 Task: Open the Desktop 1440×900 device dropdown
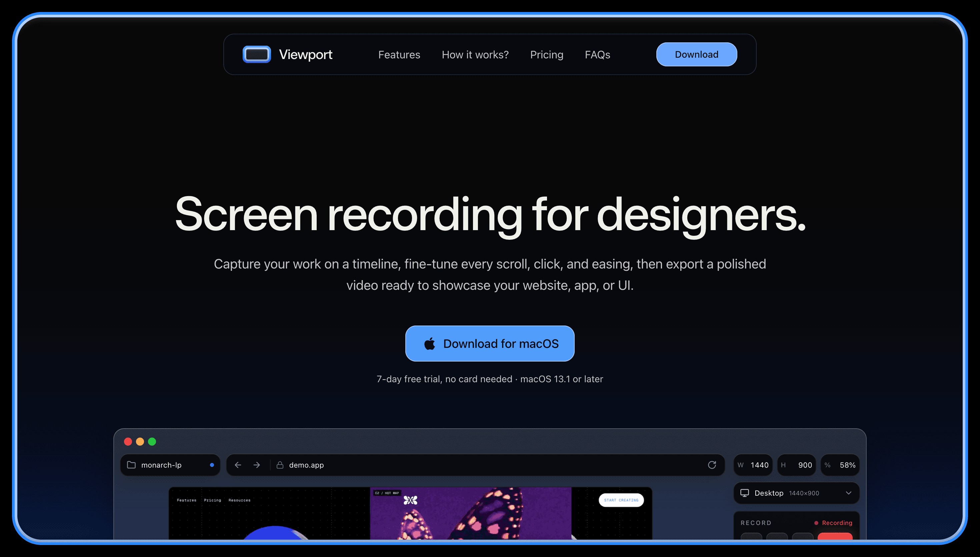point(797,493)
